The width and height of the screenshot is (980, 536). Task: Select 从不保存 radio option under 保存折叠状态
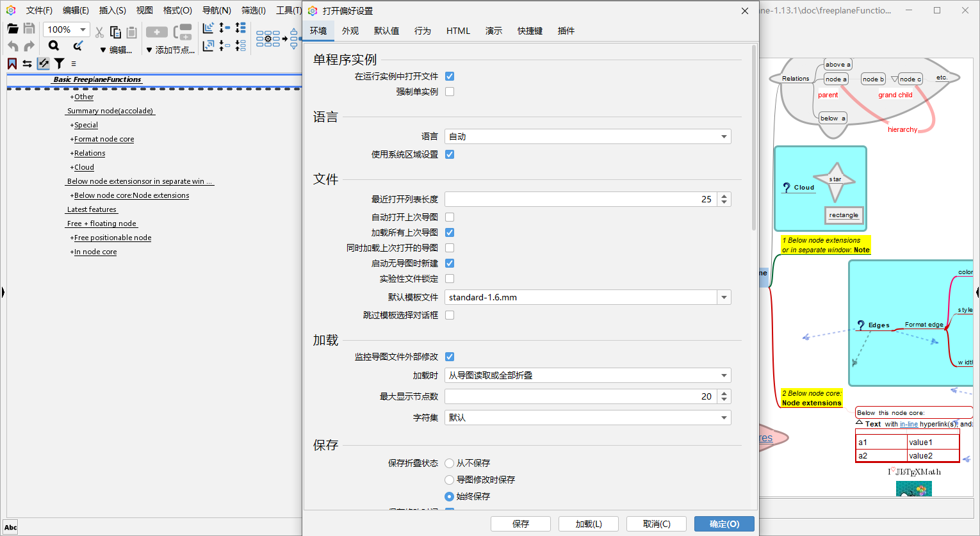(449, 462)
